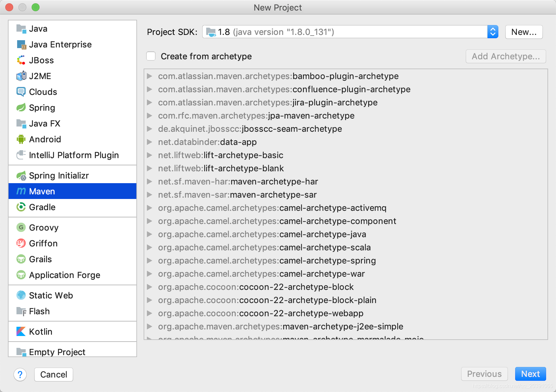
Task: Expand cocoon-22-archetype-webapp entry
Action: [x=150, y=313]
